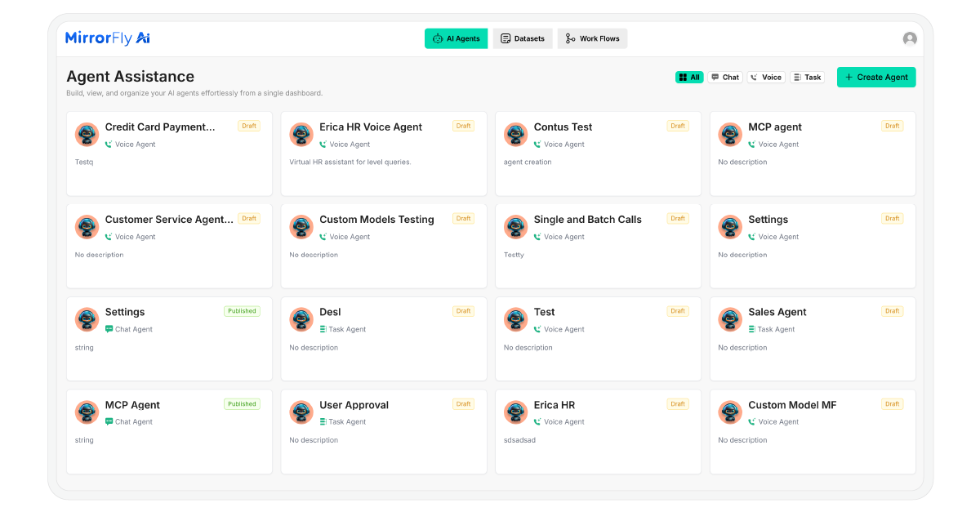Screen dimensions: 980x512
Task: Click the voice phone icon under Contus Test
Action: (x=537, y=145)
